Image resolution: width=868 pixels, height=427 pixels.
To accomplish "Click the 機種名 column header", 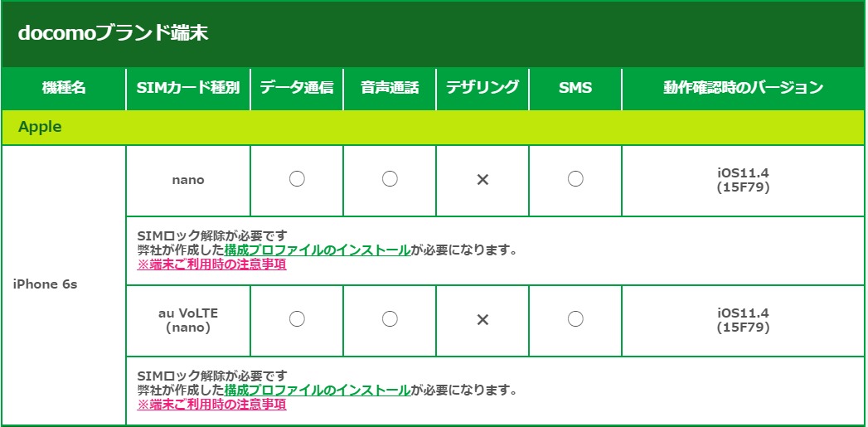I will tap(64, 88).
